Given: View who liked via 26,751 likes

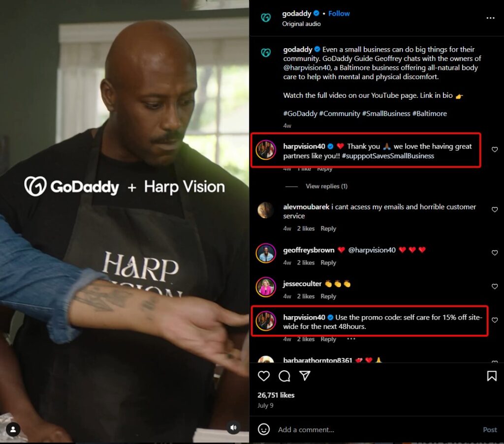Looking at the screenshot, I should [276, 395].
